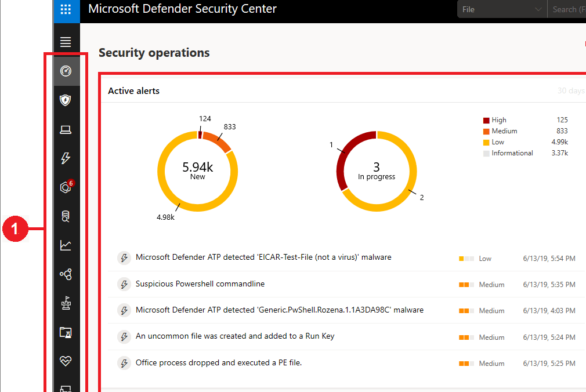The width and height of the screenshot is (586, 392).
Task: Open Automated investigations icon with badge 6
Action: click(x=67, y=187)
